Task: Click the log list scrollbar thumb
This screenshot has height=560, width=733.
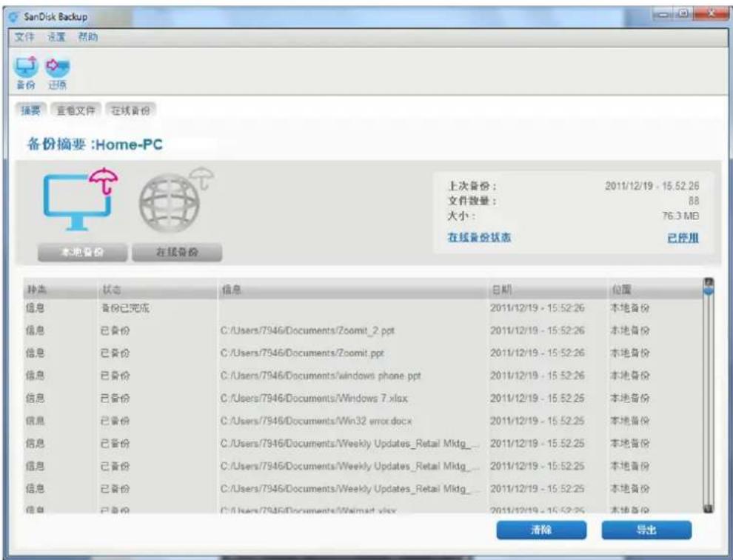Action: 709,291
